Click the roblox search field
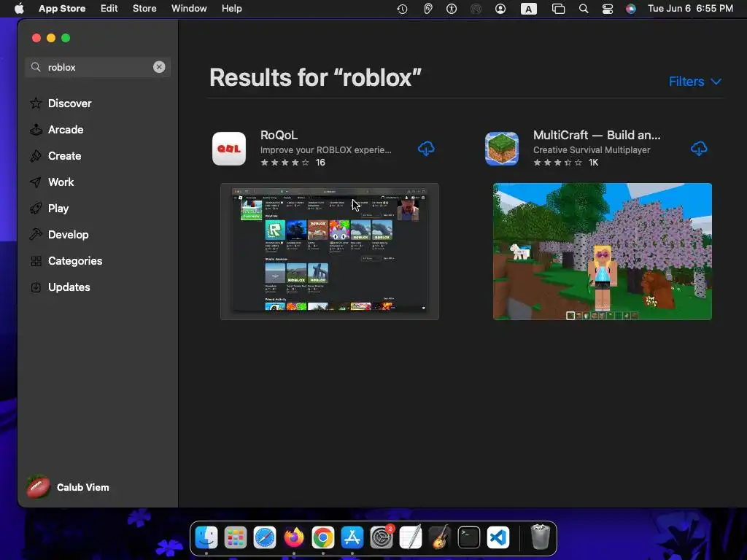747x560 pixels. click(x=98, y=67)
